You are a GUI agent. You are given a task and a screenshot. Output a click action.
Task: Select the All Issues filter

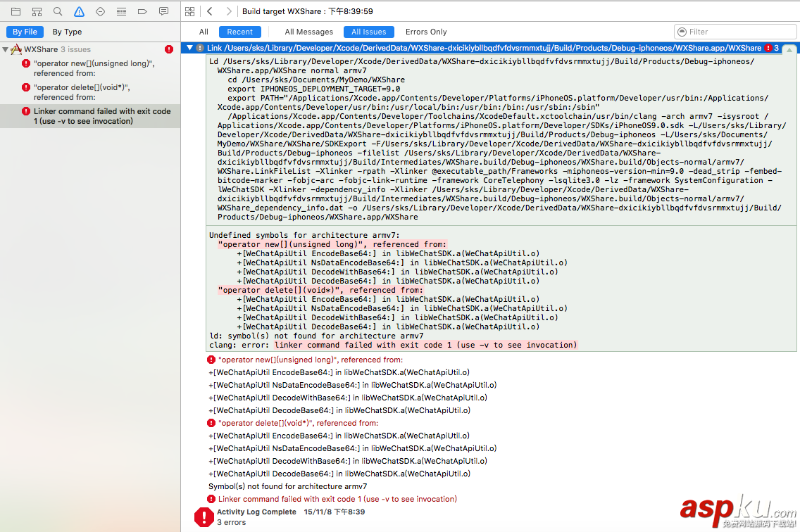(x=369, y=32)
